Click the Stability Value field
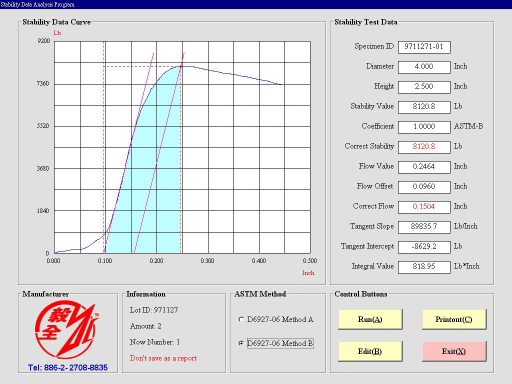This screenshot has height=384, width=512. coord(424,107)
